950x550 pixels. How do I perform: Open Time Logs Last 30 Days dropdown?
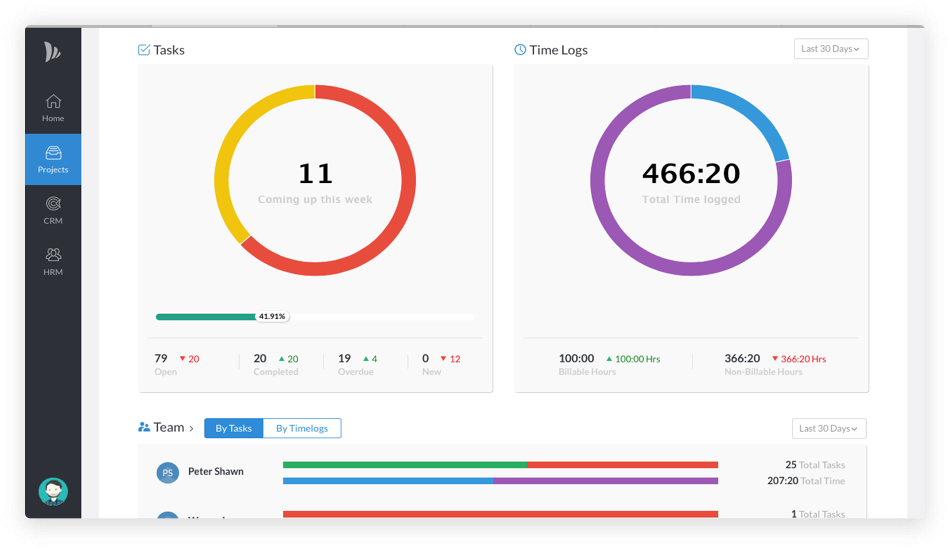(x=831, y=48)
